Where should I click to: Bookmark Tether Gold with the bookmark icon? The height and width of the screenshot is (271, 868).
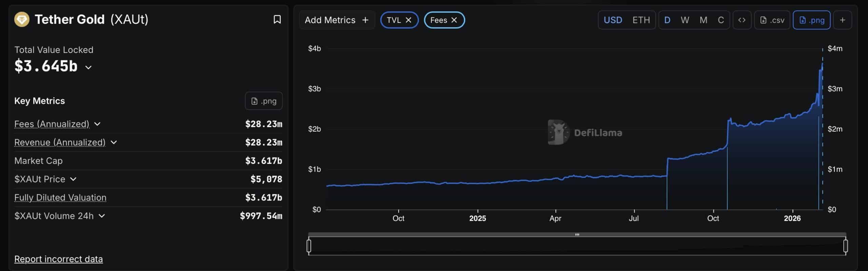coord(277,19)
